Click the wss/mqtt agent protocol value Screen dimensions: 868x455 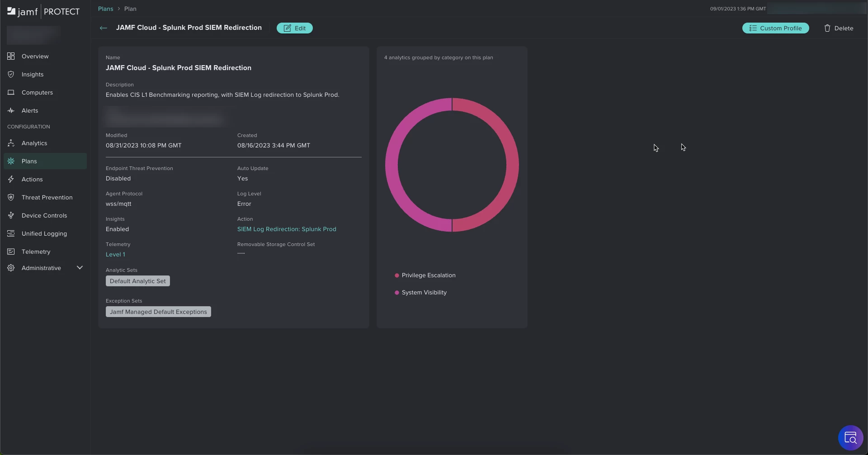click(118, 204)
